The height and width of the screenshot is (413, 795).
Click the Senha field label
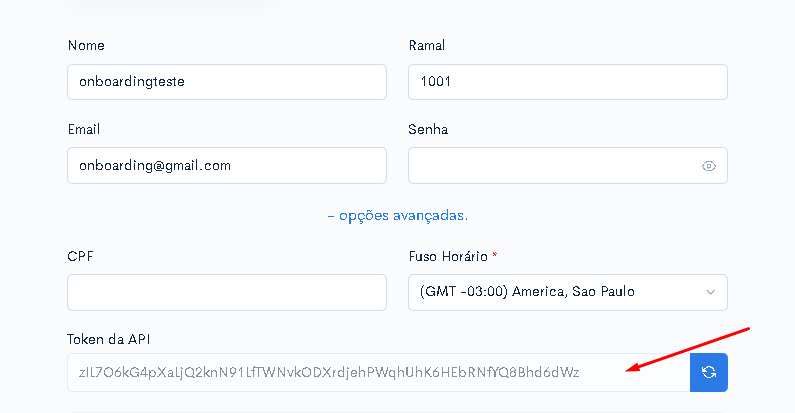tap(428, 130)
